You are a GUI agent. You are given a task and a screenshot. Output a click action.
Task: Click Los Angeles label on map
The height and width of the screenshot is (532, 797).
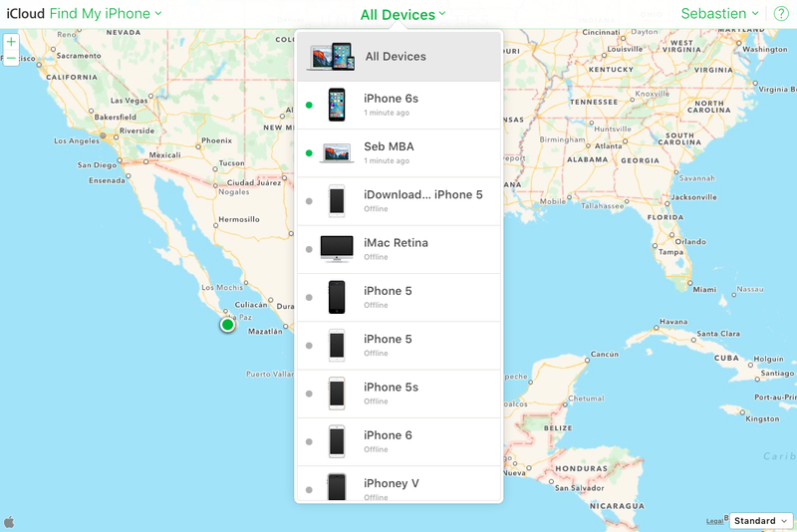click(x=77, y=140)
